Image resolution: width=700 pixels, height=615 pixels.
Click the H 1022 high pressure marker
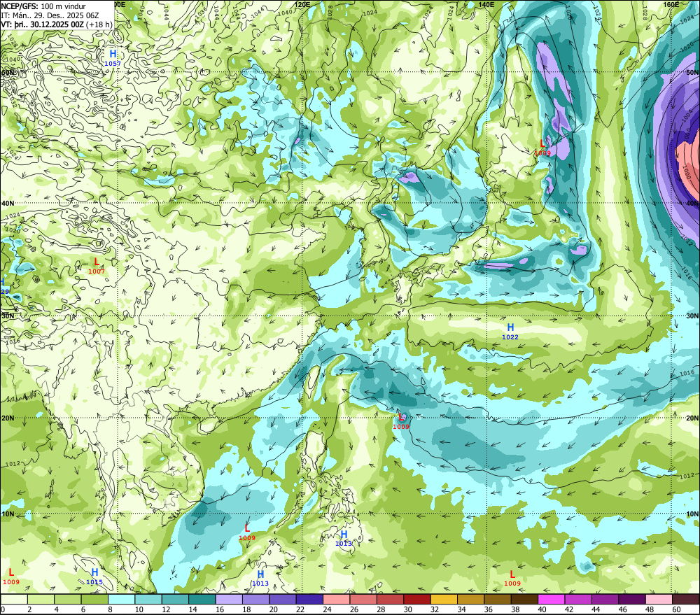click(510, 332)
